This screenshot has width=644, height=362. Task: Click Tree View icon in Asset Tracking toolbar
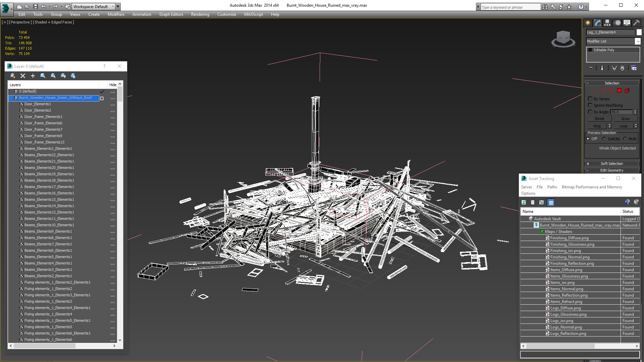click(541, 202)
